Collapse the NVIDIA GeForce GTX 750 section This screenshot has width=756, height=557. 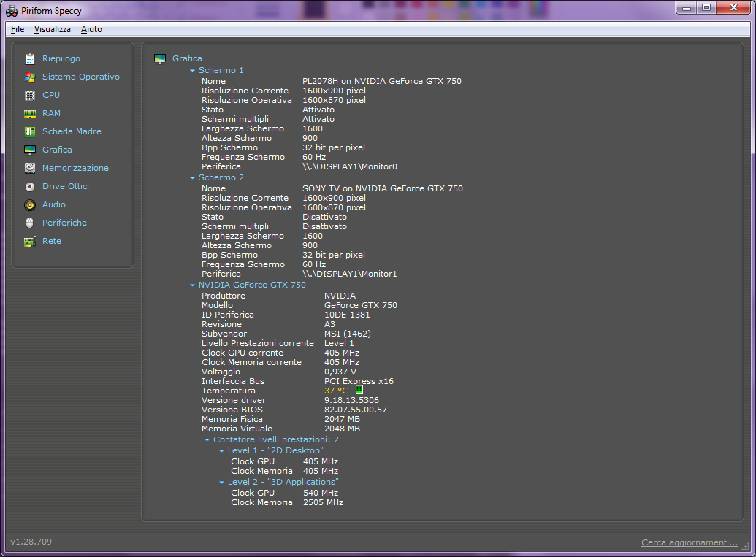pos(192,285)
